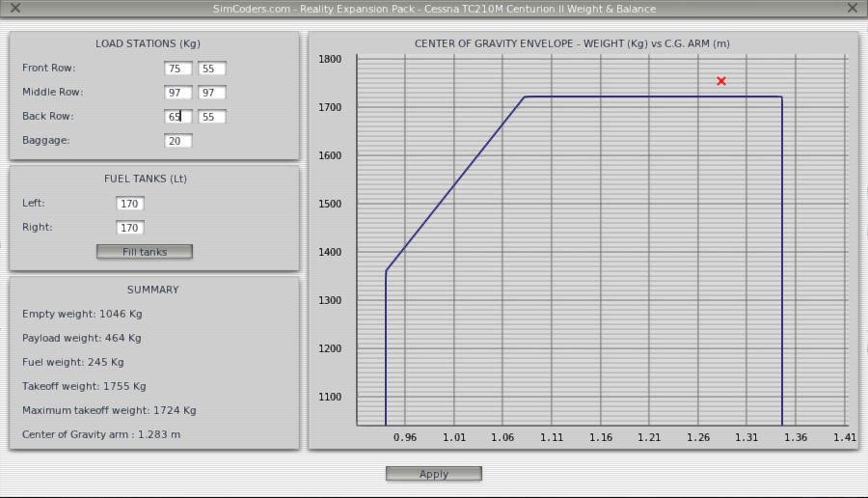Click the Front Row left seat weight field
Image resolution: width=868 pixels, height=498 pixels.
178,69
